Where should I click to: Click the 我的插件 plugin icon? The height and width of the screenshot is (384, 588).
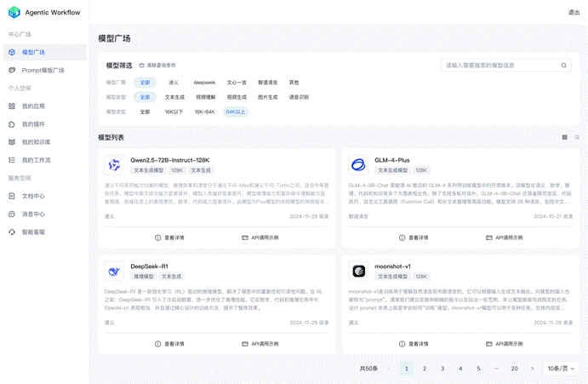pyautogui.click(x=12, y=124)
